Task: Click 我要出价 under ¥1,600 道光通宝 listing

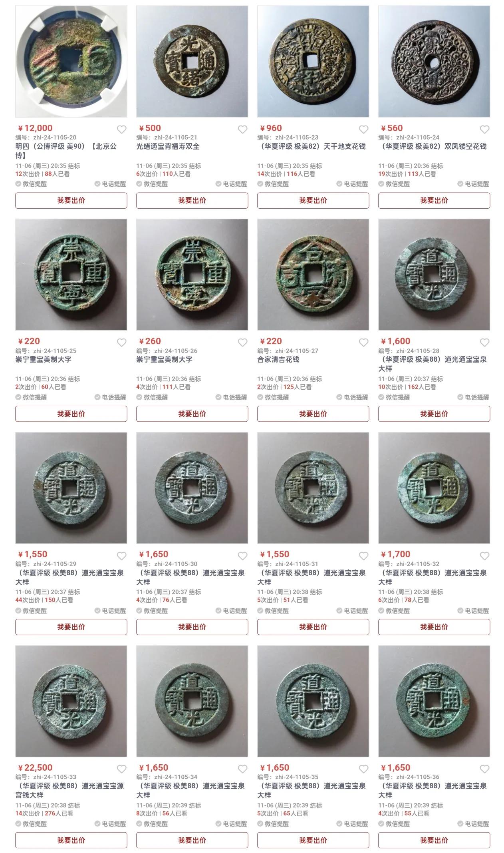Action: point(434,414)
